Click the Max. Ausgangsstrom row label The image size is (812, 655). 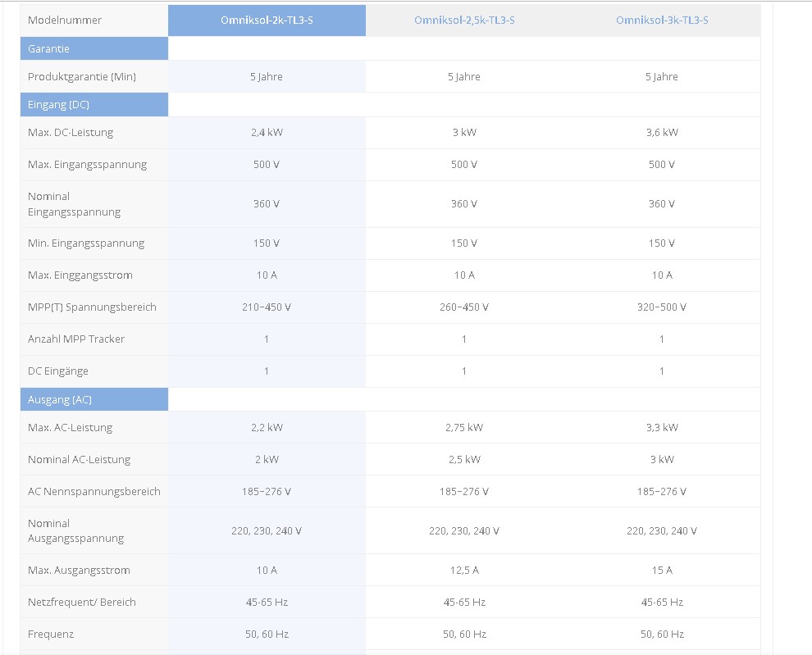(79, 571)
